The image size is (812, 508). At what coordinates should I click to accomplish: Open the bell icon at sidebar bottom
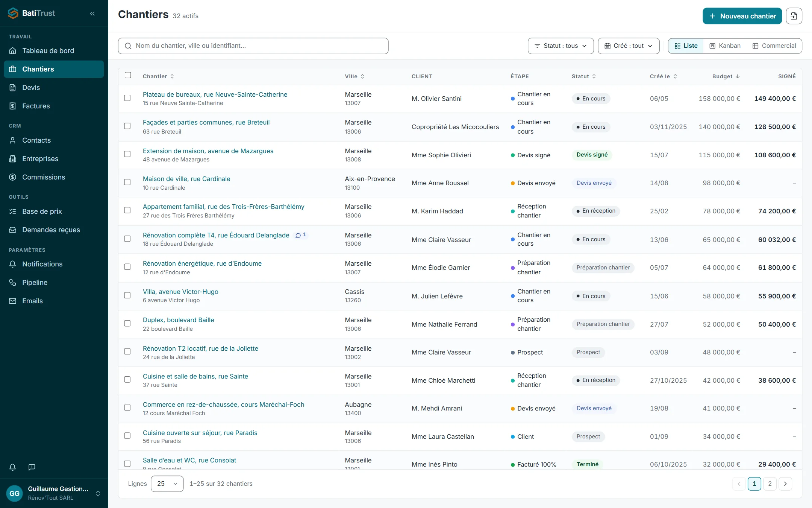[12, 467]
